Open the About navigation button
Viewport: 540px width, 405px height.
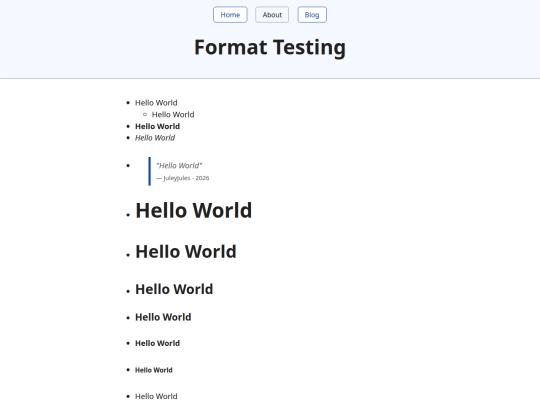pos(272,15)
